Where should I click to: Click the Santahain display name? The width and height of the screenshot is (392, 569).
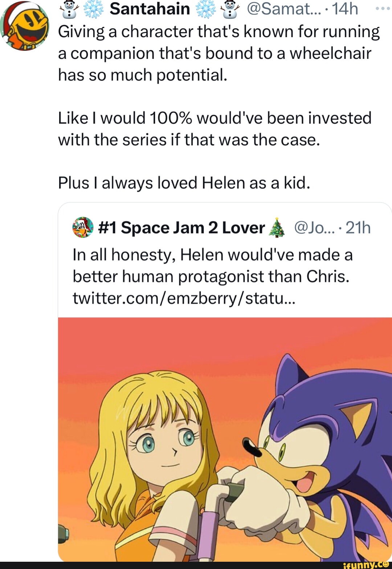click(150, 9)
